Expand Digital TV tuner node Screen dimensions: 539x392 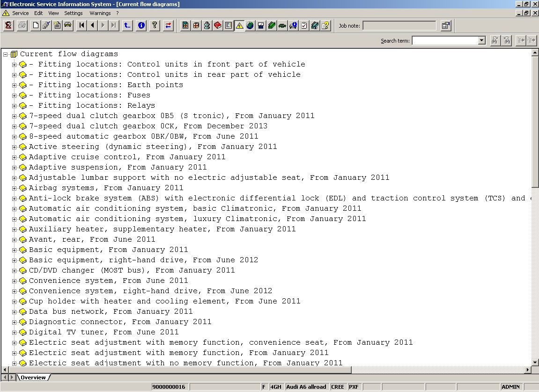click(x=14, y=333)
